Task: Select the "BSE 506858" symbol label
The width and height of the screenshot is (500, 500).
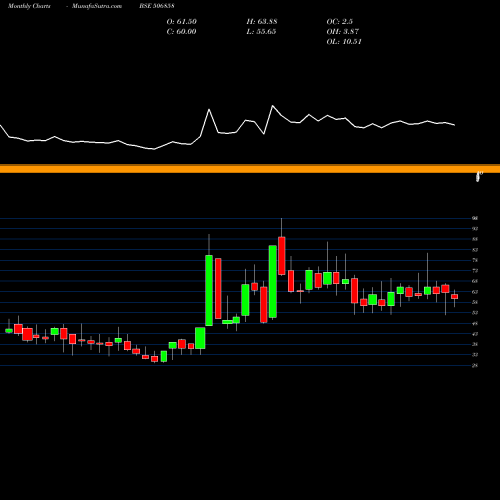Action: tap(157, 6)
